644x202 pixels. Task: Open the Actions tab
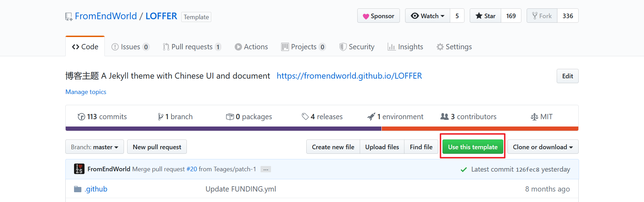click(x=251, y=47)
